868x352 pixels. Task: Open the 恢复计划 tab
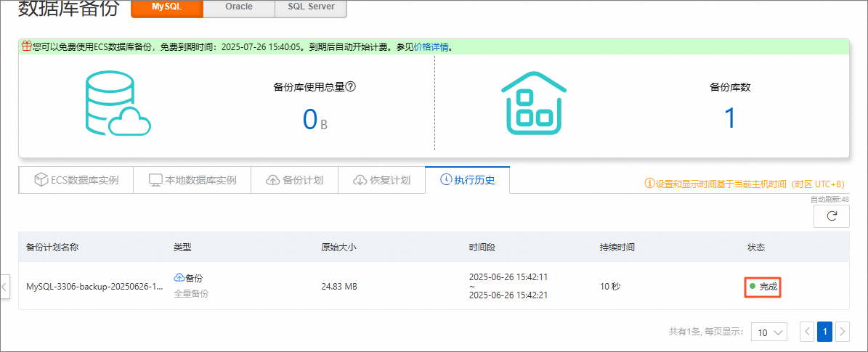(381, 180)
